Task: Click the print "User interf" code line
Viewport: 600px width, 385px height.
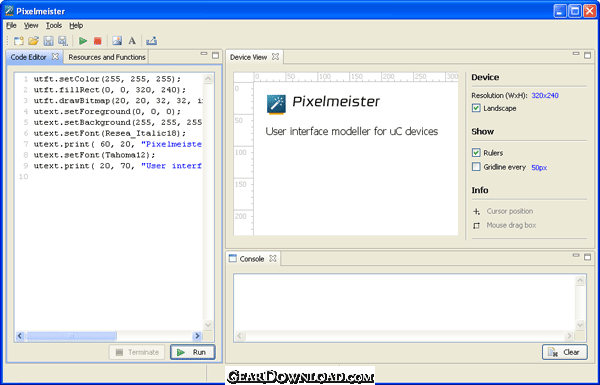Action: click(118, 166)
